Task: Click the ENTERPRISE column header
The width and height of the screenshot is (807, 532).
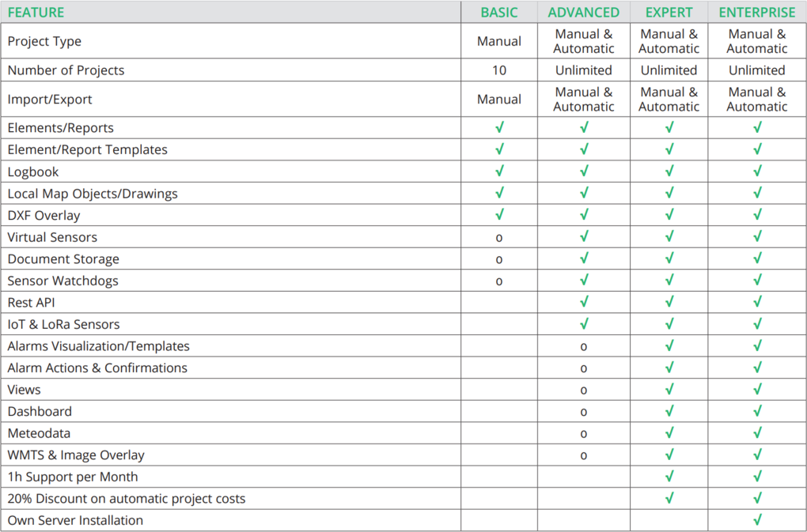Action: click(x=757, y=13)
